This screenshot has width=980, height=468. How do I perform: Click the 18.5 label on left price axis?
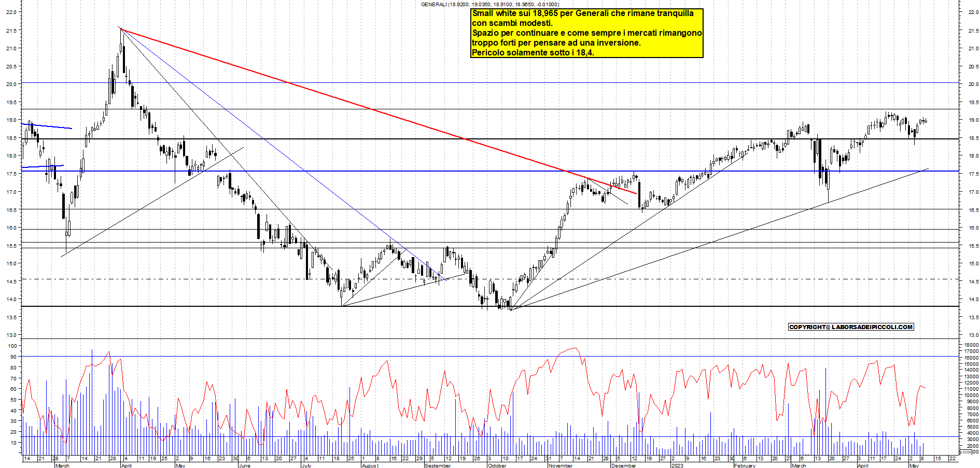pyautogui.click(x=11, y=138)
